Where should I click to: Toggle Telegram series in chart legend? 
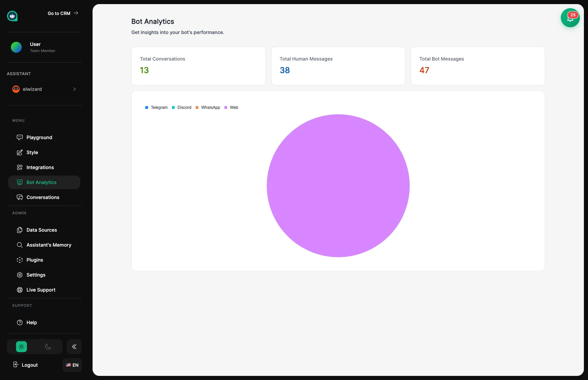pos(157,108)
